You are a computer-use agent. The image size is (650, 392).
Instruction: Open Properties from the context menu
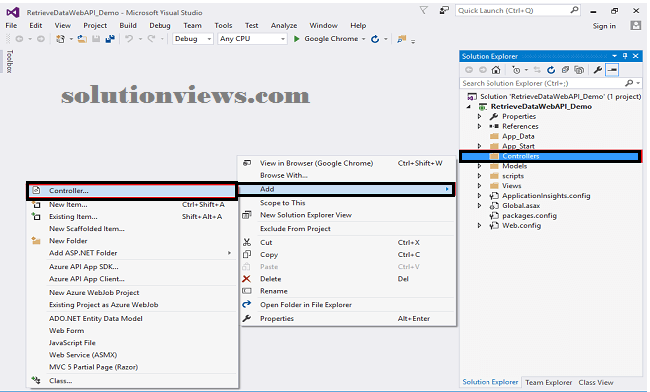(x=348, y=318)
